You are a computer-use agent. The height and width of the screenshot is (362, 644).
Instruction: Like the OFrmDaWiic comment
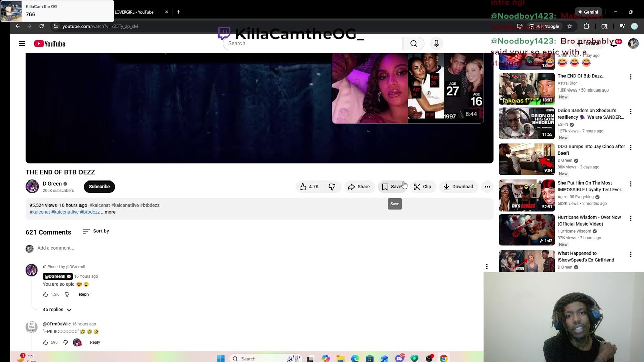click(45, 342)
